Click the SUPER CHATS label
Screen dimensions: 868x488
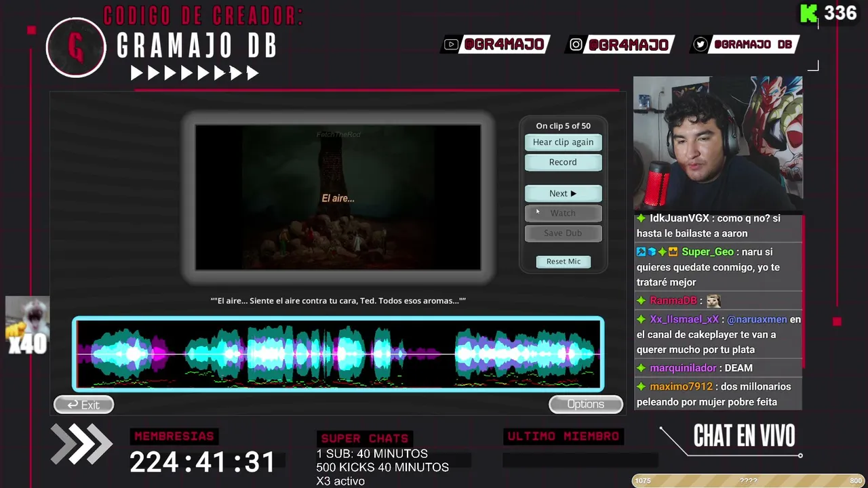point(365,439)
